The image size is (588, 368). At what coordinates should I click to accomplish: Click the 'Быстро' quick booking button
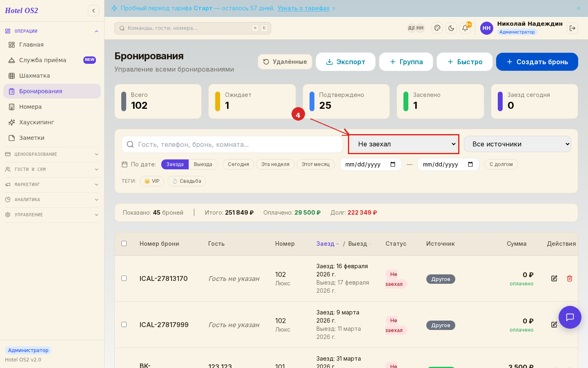pos(465,62)
